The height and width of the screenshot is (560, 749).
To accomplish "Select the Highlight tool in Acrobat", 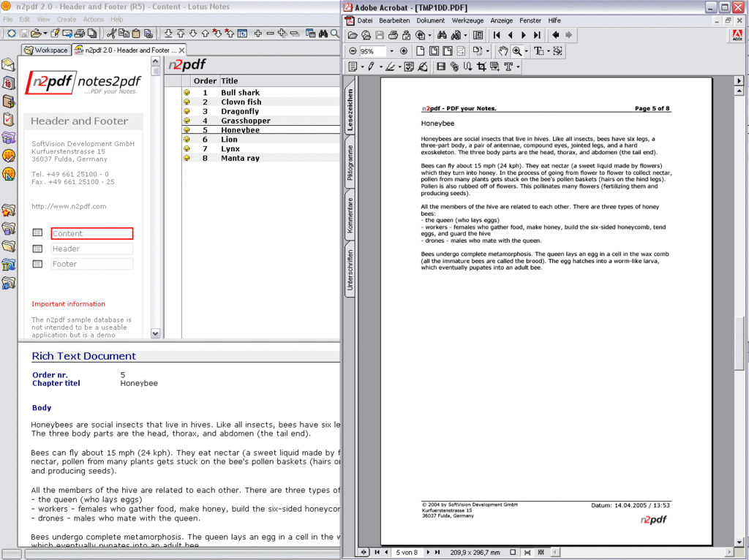I will [391, 67].
